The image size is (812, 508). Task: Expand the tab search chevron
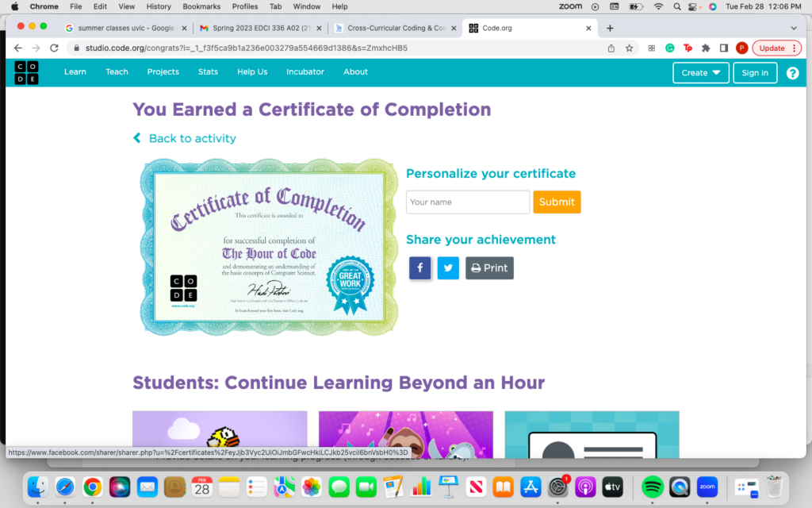(x=794, y=28)
